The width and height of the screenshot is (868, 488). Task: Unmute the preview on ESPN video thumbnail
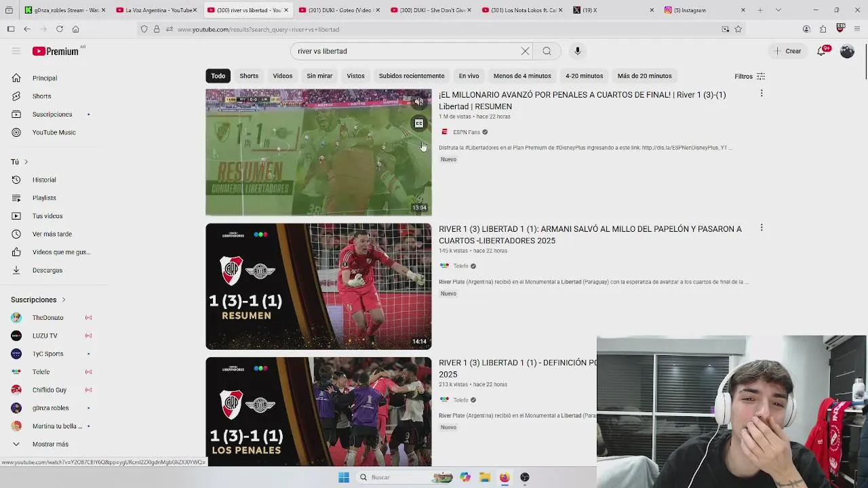(x=419, y=102)
